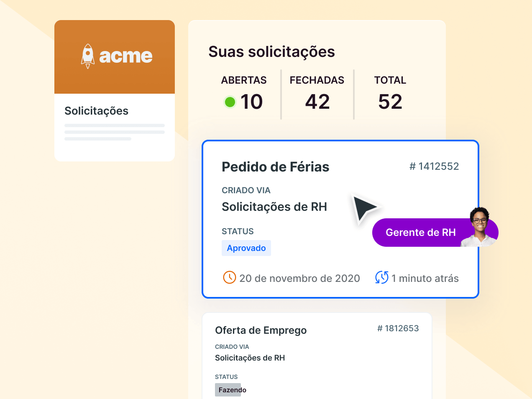Open the Pedido de Férias request title
Screen dimensions: 532x399
[275, 167]
